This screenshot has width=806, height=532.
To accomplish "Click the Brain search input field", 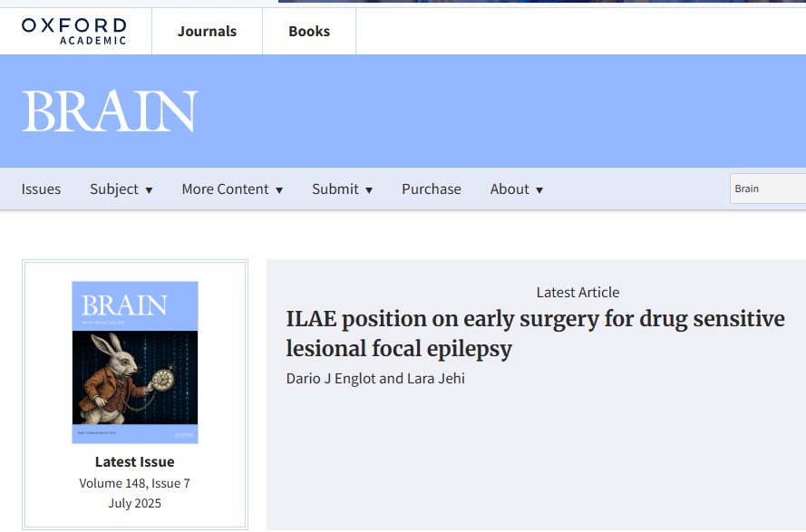I will tap(768, 189).
